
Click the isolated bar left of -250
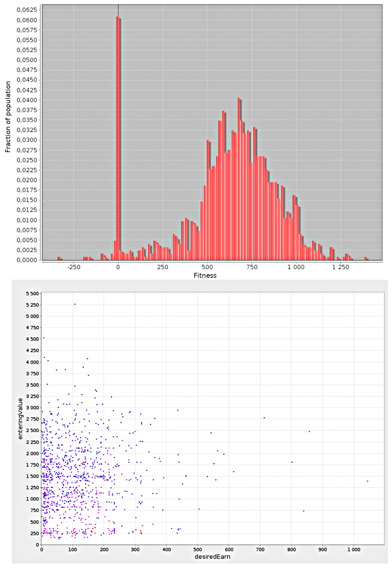point(59,258)
